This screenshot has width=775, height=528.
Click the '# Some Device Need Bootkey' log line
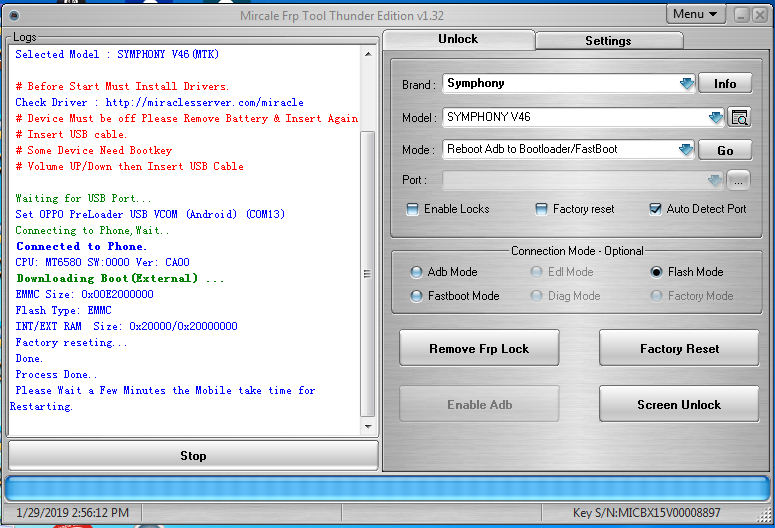pos(94,150)
